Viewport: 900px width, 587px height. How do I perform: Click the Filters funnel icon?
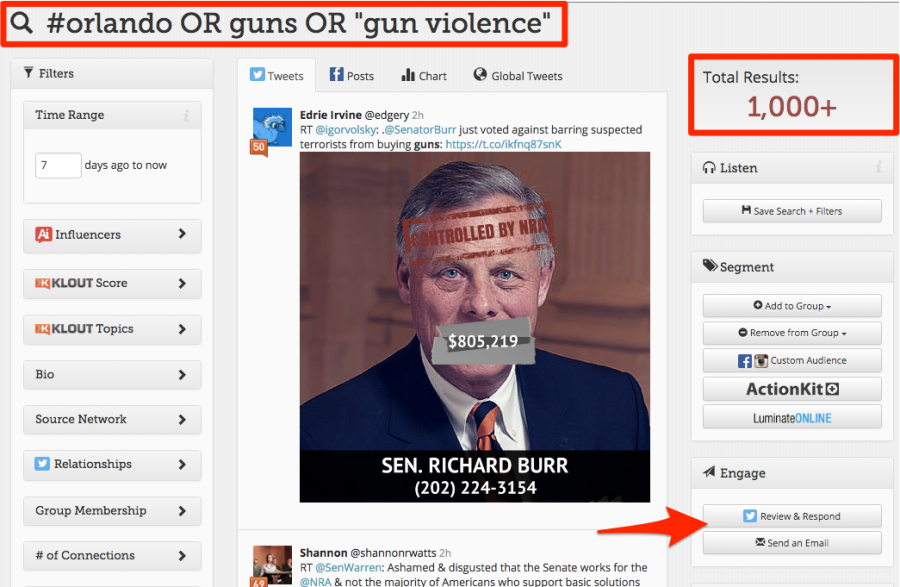pos(28,72)
